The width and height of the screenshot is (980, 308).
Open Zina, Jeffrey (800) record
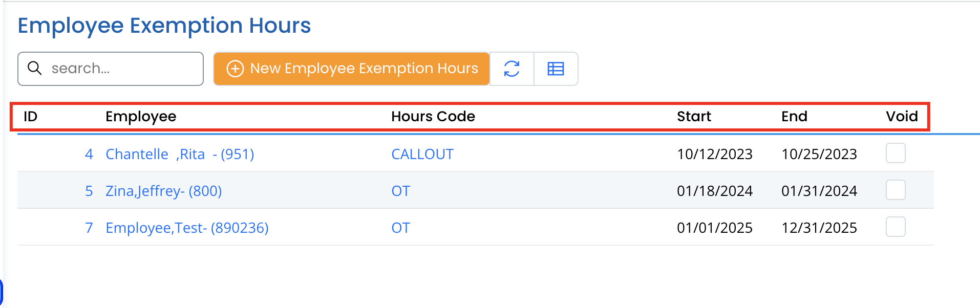pyautogui.click(x=163, y=191)
